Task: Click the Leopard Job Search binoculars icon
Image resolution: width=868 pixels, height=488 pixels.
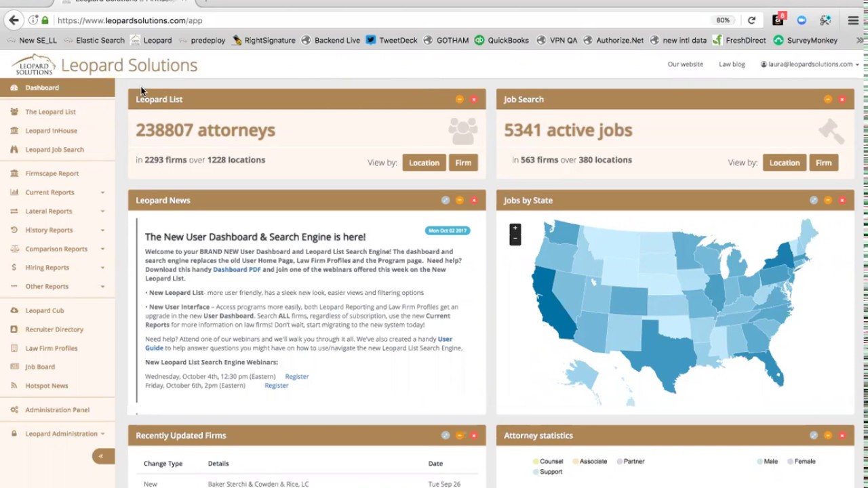Action: pos(14,149)
